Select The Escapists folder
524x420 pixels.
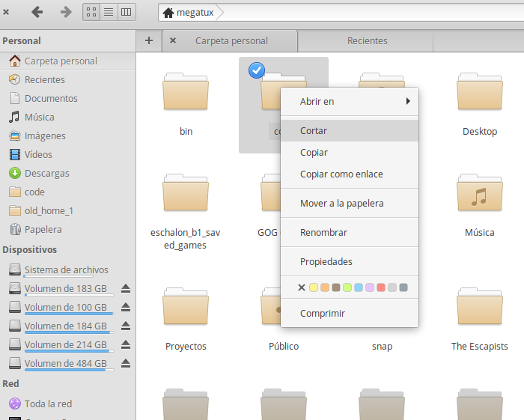(x=480, y=307)
